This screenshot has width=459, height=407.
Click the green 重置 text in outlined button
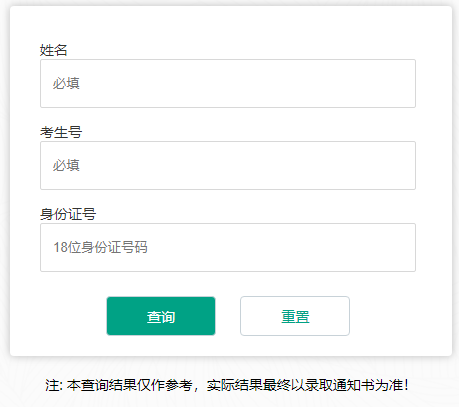(295, 317)
